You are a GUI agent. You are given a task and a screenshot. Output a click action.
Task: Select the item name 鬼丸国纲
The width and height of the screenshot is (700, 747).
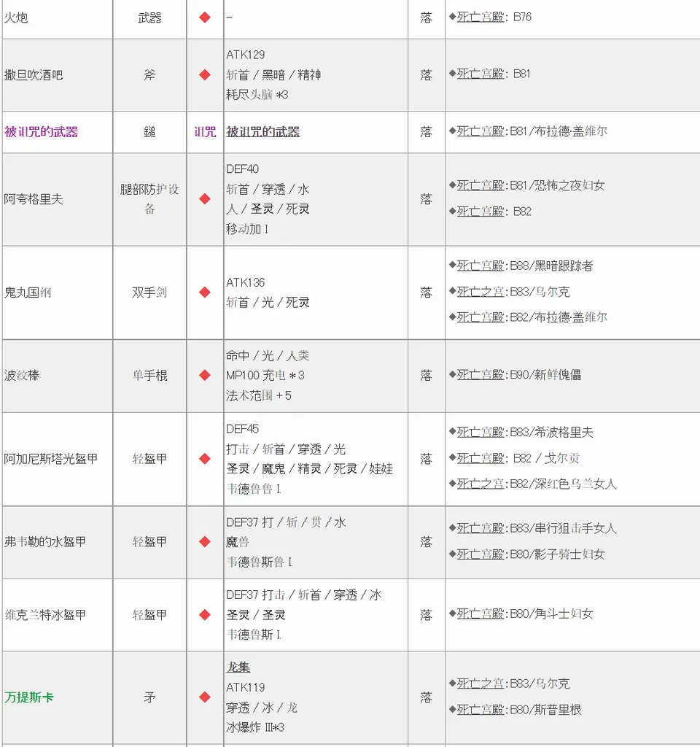point(28,293)
